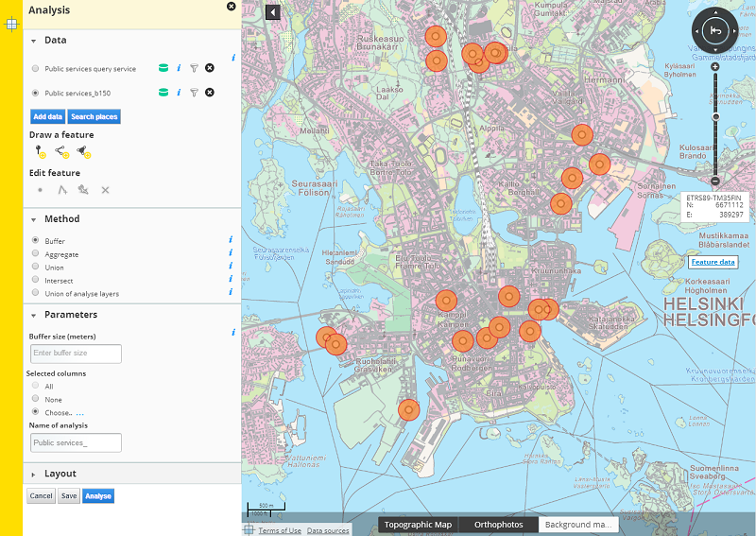Collapse the Method section
The image size is (756, 536).
(35, 219)
